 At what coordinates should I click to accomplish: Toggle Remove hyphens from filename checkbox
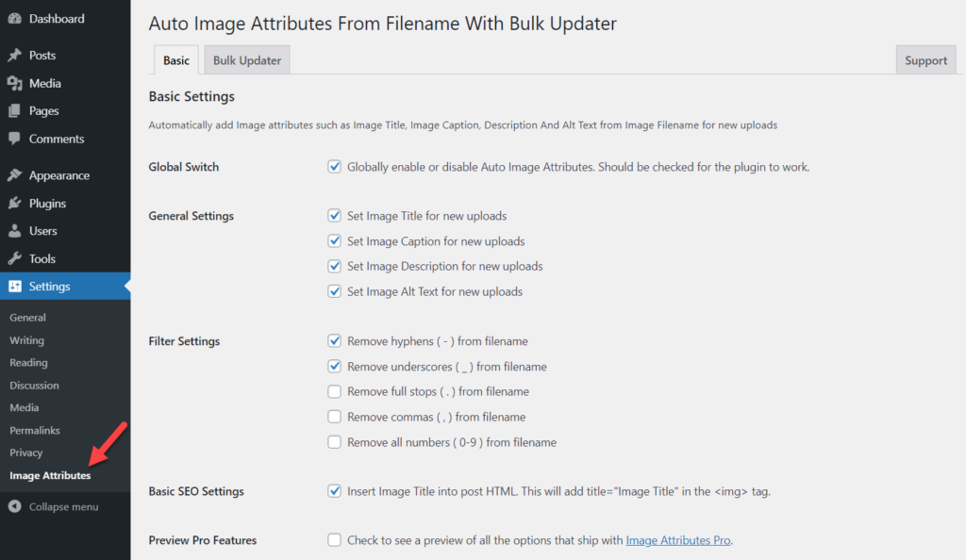(x=334, y=341)
